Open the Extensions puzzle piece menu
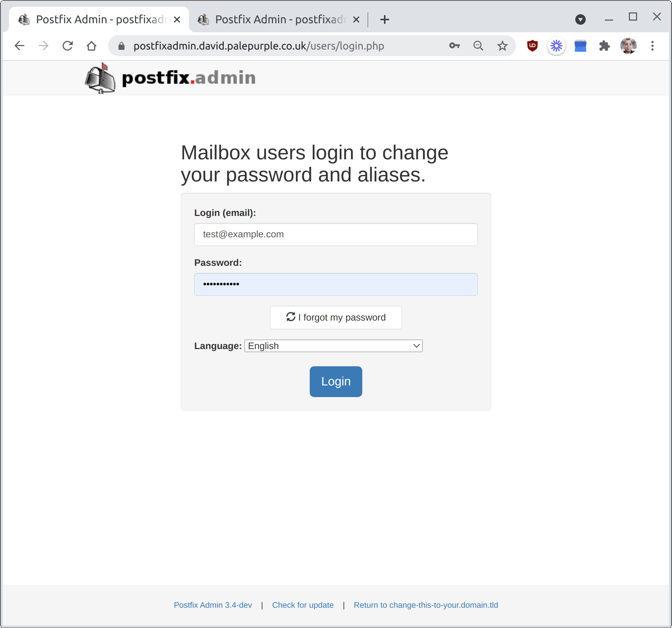Screen dimensions: 672x628 click(x=604, y=46)
